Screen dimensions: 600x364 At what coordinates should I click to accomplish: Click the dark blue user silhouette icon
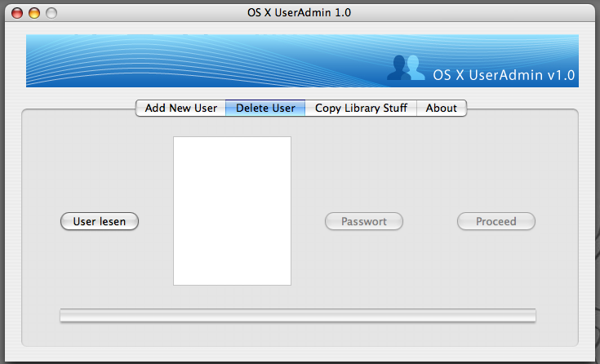[x=398, y=69]
